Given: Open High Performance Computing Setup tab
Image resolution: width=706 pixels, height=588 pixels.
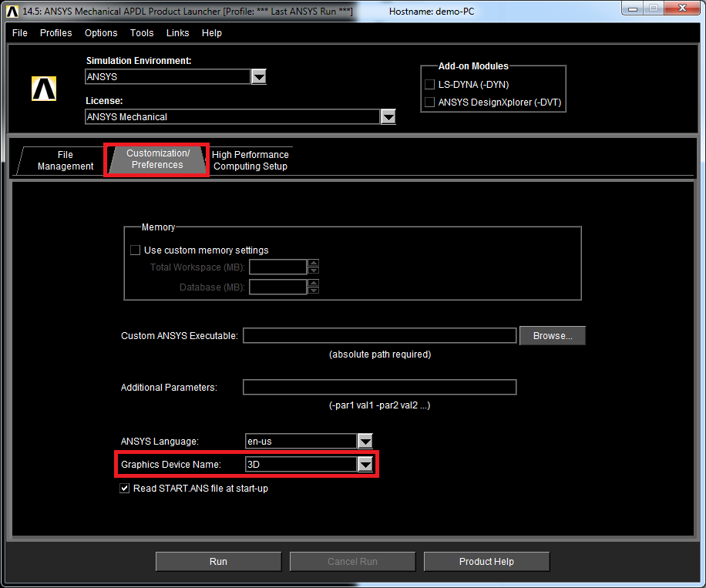Looking at the screenshot, I should [250, 160].
